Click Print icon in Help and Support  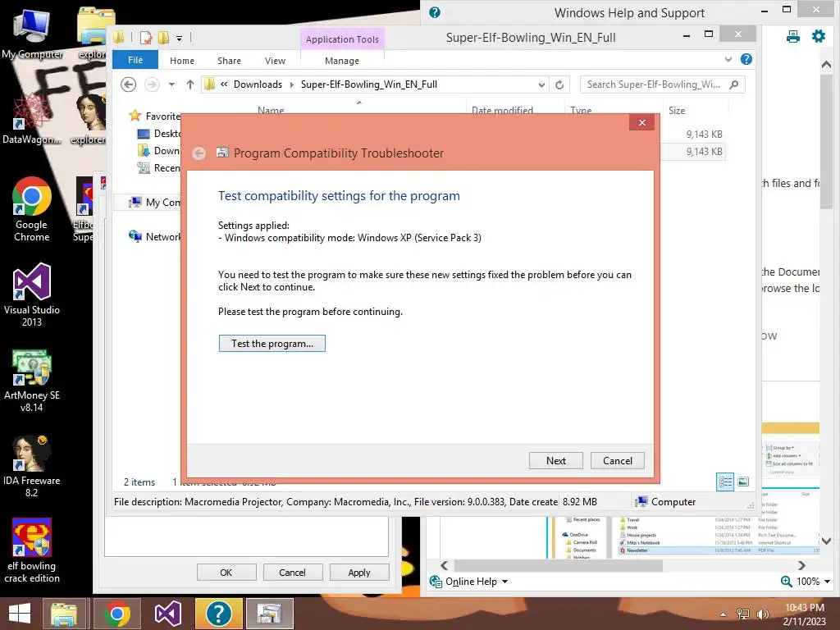coord(793,36)
